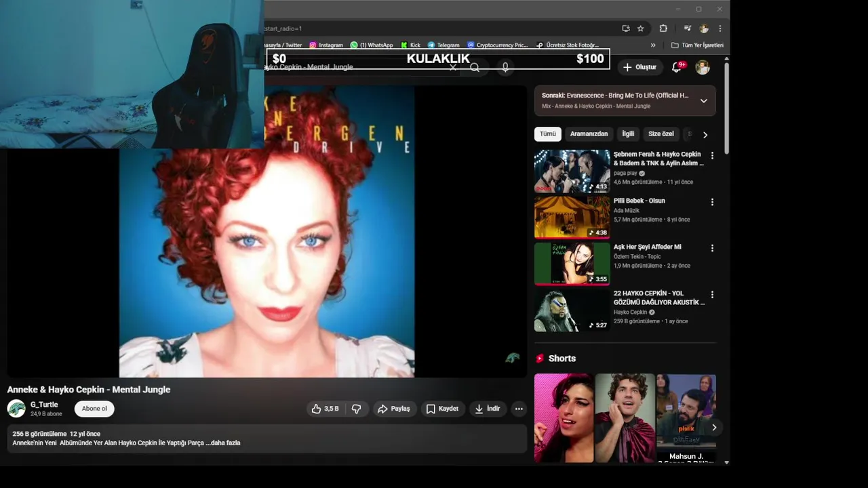Dislike the video
This screenshot has width=868, height=488.
pos(357,409)
